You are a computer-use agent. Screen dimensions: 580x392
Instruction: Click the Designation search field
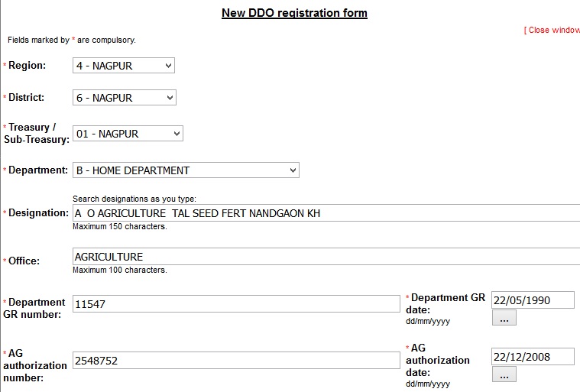[326, 213]
